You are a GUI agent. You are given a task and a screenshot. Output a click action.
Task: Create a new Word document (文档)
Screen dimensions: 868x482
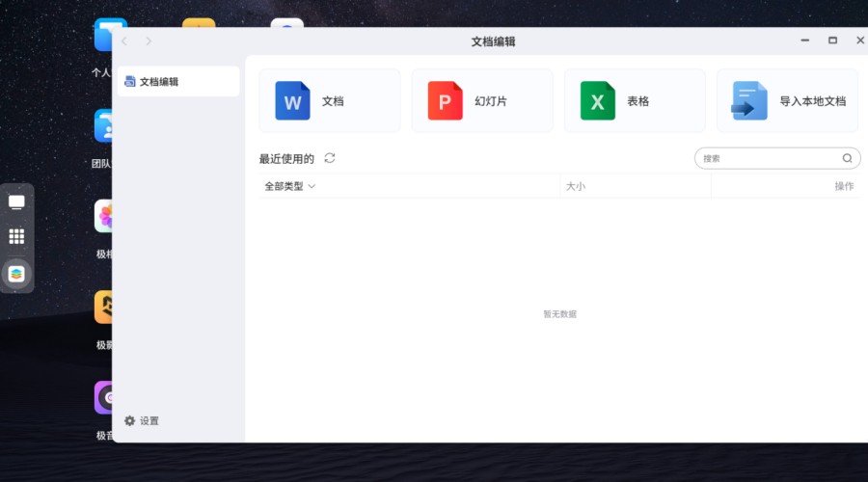pyautogui.click(x=330, y=100)
